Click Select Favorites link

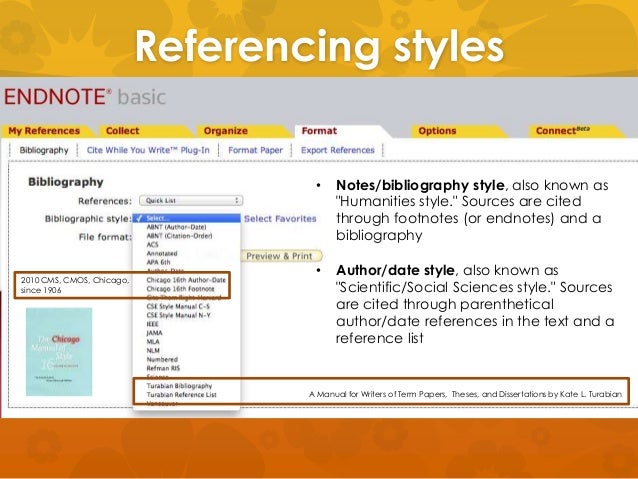[x=280, y=219]
